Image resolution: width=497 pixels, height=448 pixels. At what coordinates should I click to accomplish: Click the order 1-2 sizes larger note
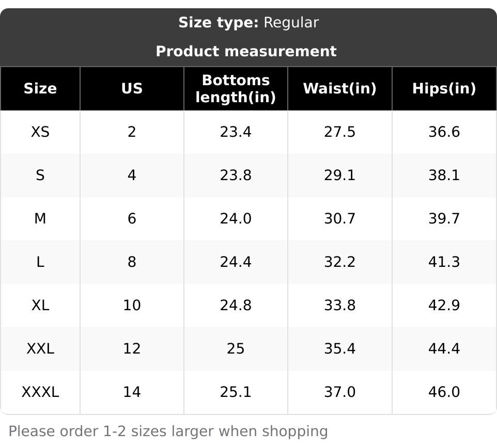pos(168,431)
